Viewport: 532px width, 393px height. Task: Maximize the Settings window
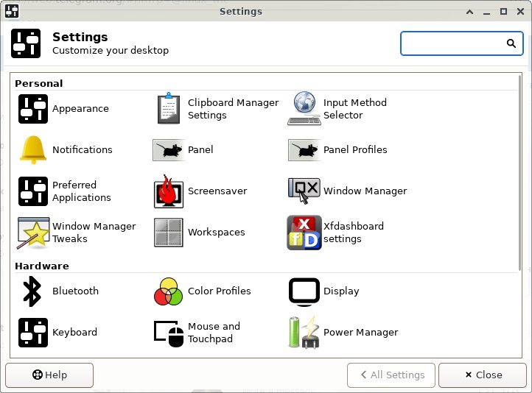tap(503, 12)
